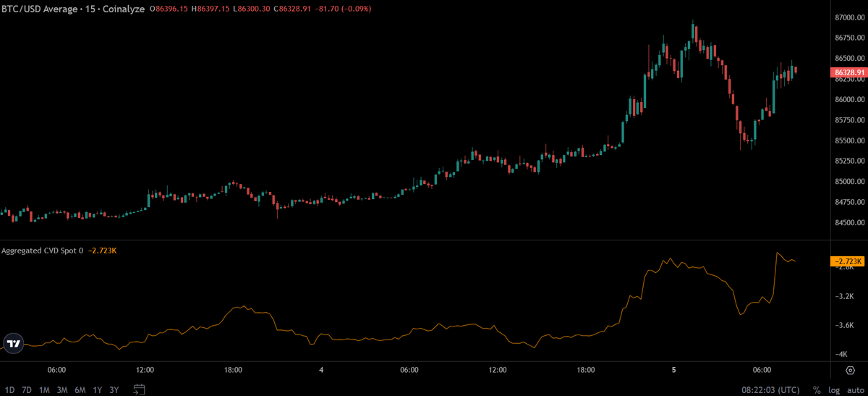Click the 87000.00 price axis label

(x=848, y=17)
